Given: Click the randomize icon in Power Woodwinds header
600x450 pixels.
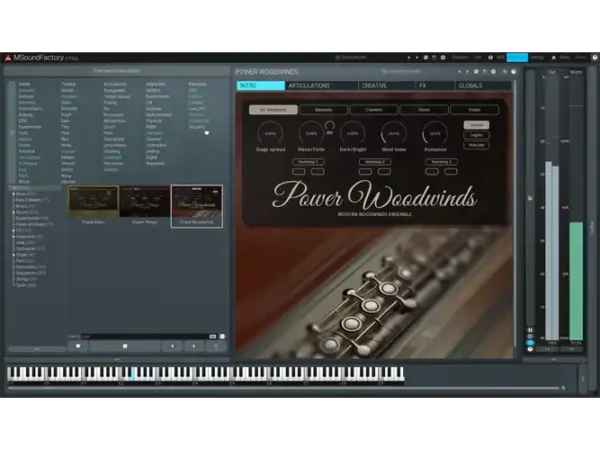Looking at the screenshot, I should click(476, 72).
